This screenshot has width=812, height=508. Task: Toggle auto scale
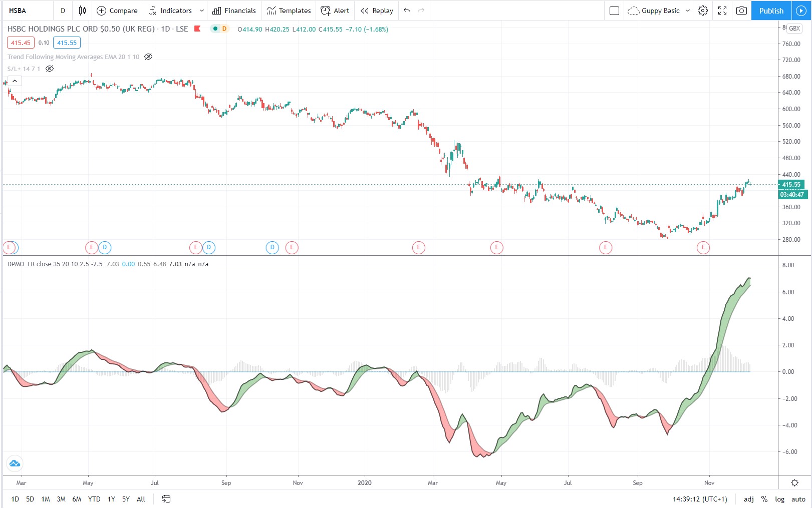798,499
